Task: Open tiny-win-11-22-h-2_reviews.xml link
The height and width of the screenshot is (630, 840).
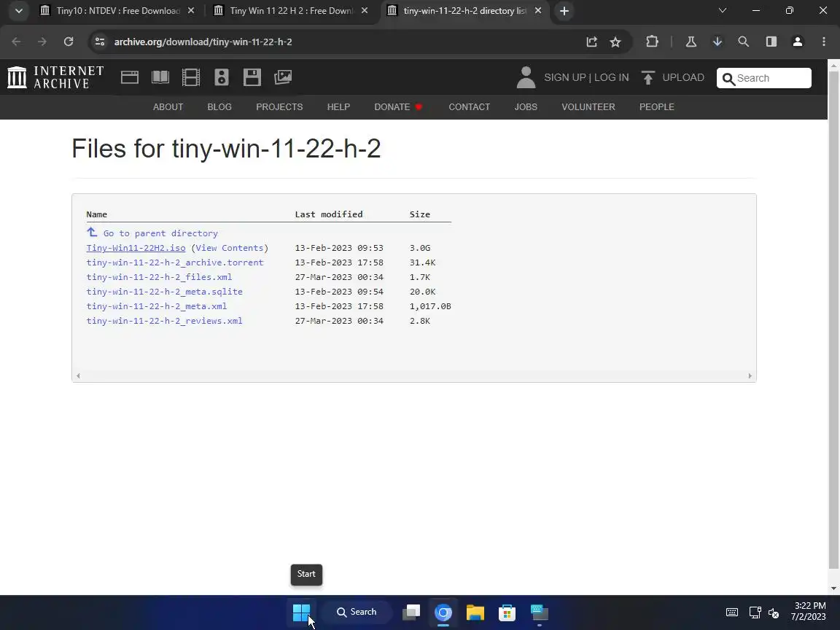Action: 165,321
